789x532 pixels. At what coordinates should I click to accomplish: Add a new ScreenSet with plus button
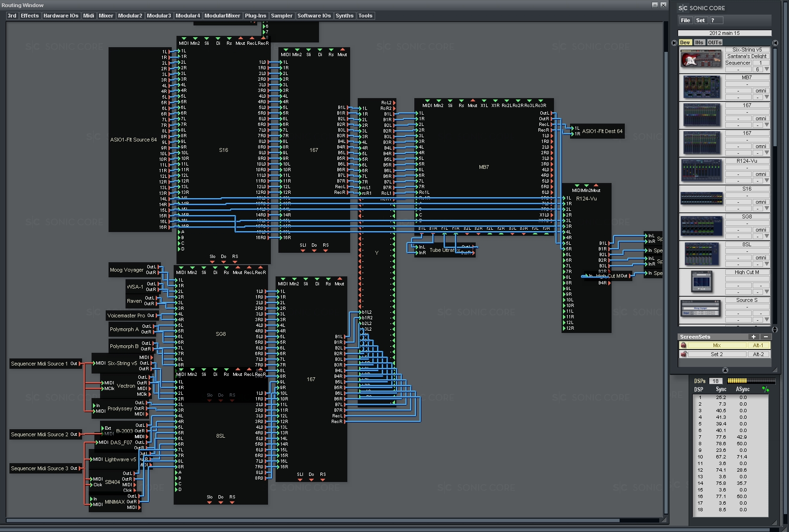(x=754, y=337)
